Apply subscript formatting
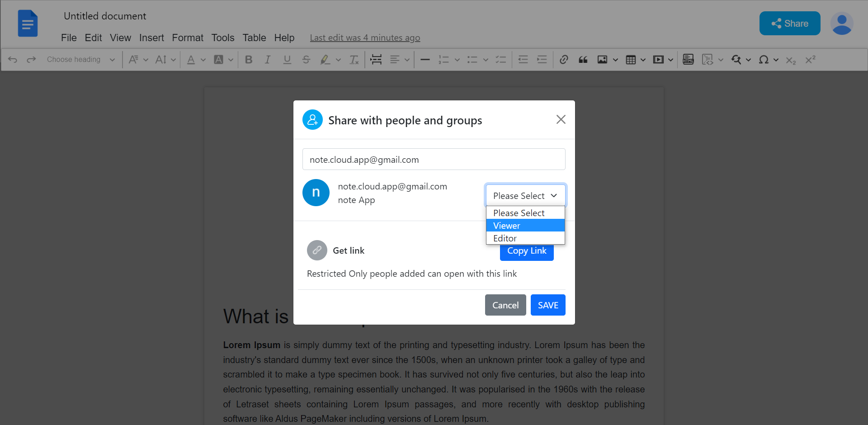The width and height of the screenshot is (868, 425). (791, 59)
